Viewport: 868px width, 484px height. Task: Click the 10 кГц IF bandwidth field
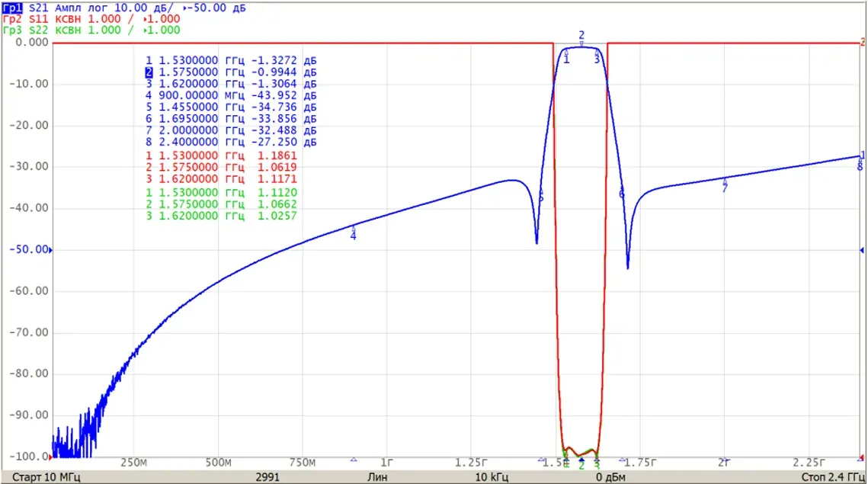tap(492, 477)
